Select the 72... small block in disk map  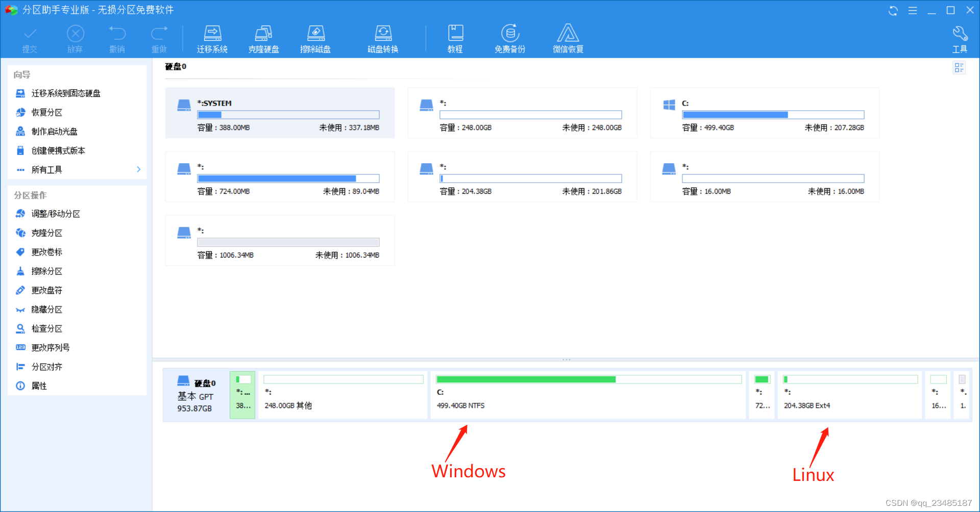point(762,394)
